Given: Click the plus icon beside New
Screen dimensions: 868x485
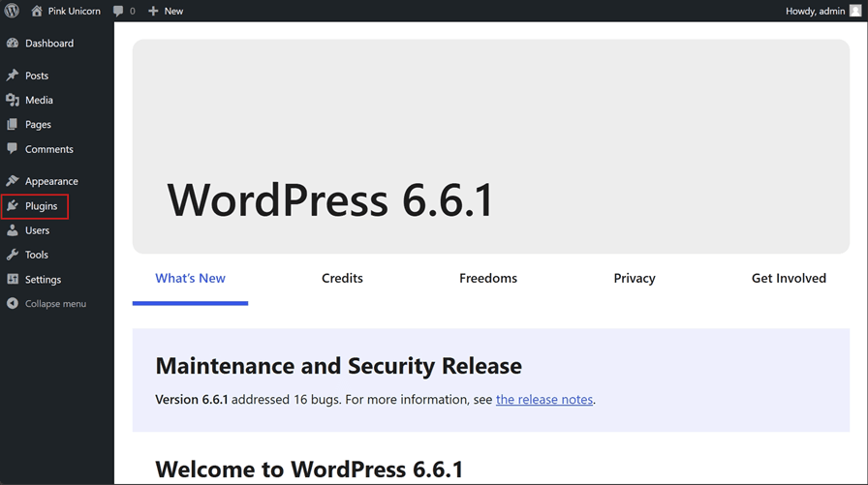Looking at the screenshot, I should click(153, 11).
